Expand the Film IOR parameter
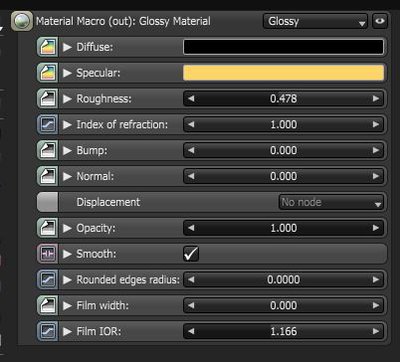The height and width of the screenshot is (362, 400). coord(67,331)
